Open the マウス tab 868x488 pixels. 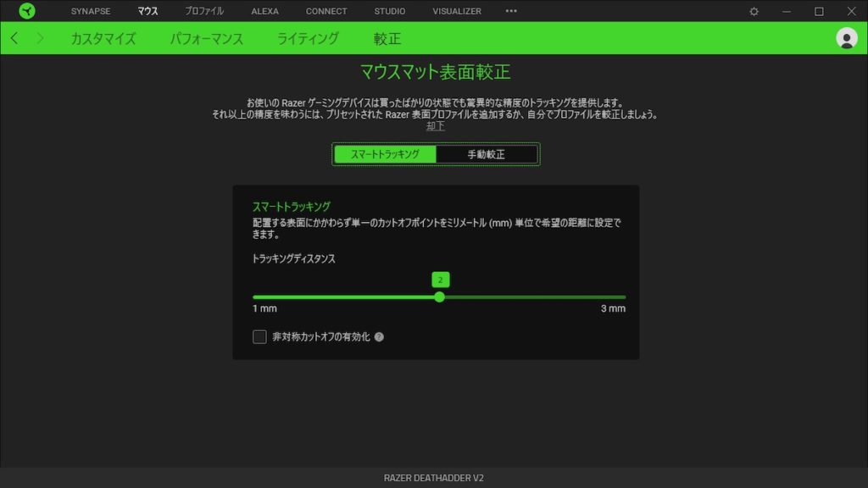click(x=147, y=11)
